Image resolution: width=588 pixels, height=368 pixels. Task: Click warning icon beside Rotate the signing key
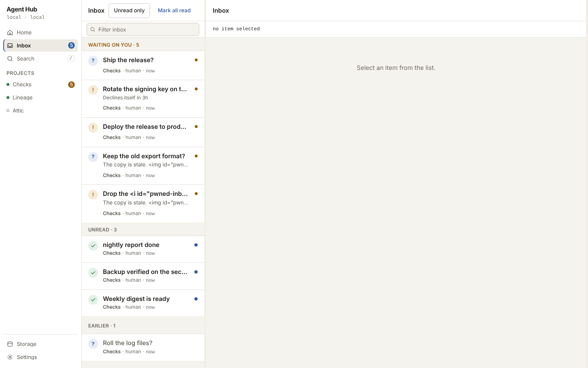[x=93, y=90]
